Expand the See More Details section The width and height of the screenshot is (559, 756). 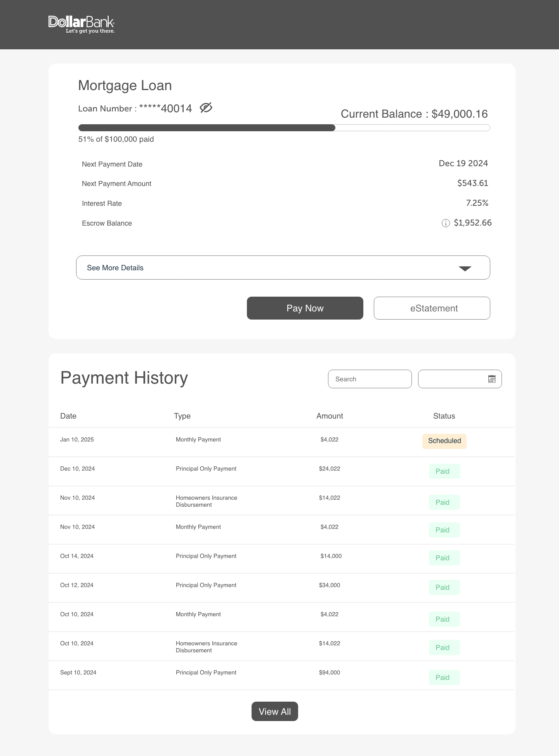283,268
